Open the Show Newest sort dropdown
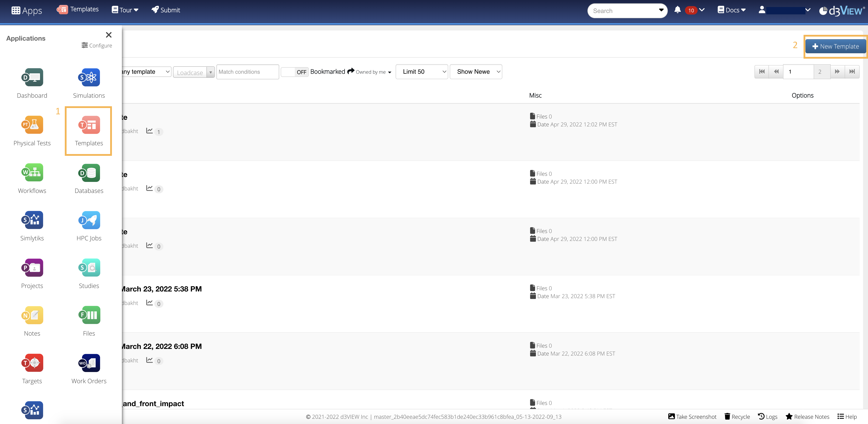Viewport: 868px width, 424px height. click(476, 72)
